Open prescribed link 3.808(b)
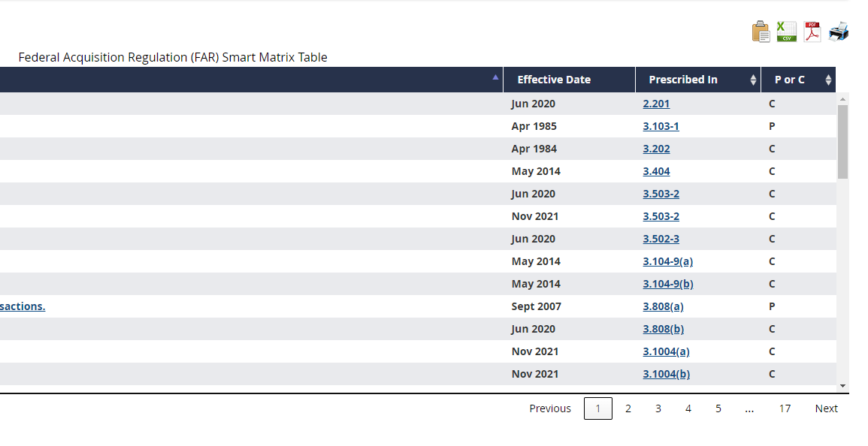 coord(663,329)
